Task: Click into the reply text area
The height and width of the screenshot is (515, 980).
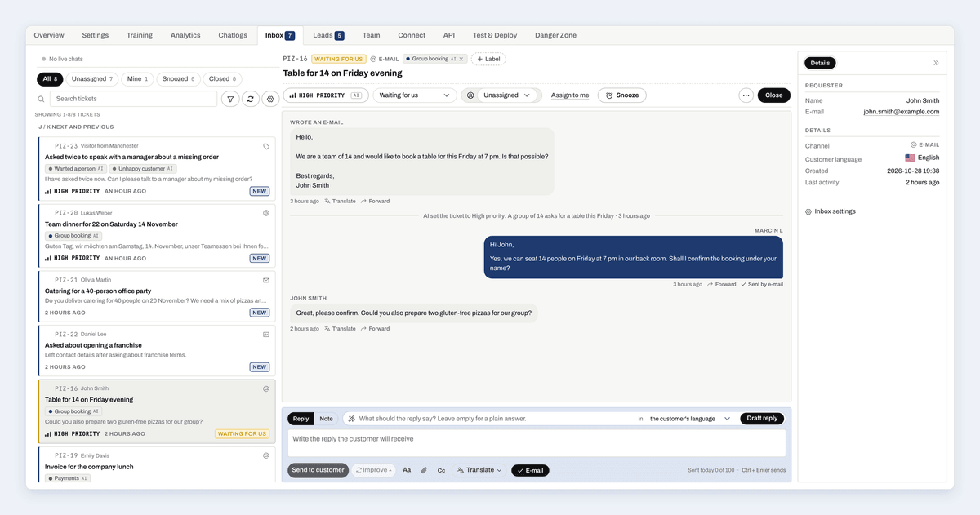Action: coord(537,443)
